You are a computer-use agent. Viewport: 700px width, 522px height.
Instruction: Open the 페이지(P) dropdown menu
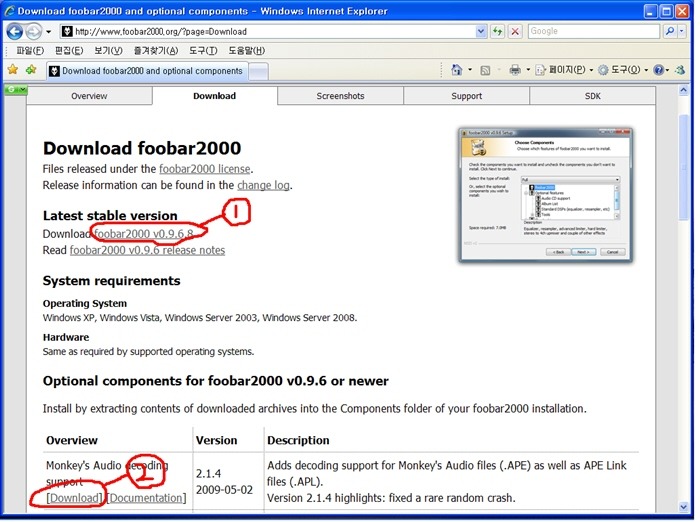point(565,70)
